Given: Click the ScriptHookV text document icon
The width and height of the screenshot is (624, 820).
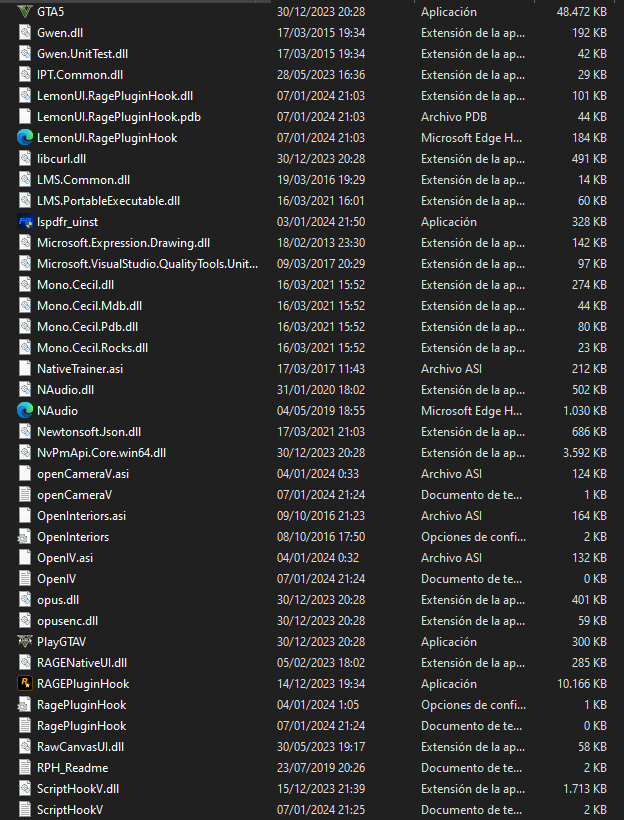Looking at the screenshot, I should [25, 810].
